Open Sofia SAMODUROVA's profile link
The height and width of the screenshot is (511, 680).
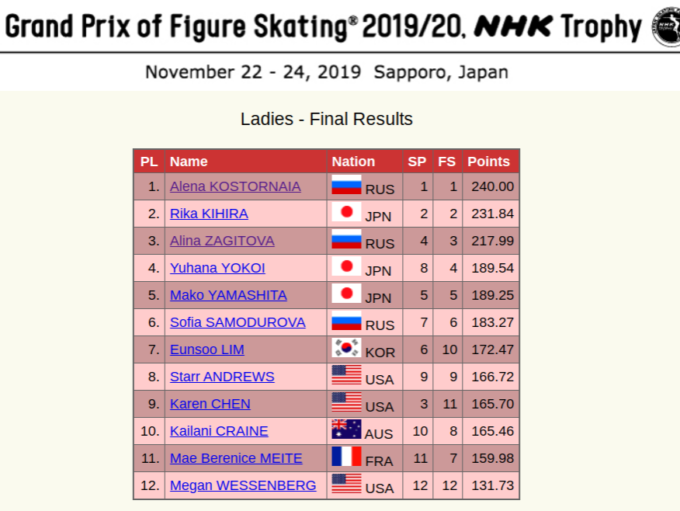238,322
